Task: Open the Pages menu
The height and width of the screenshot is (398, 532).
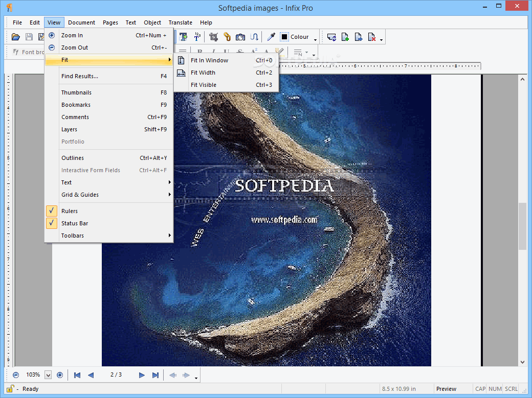Action: point(110,22)
